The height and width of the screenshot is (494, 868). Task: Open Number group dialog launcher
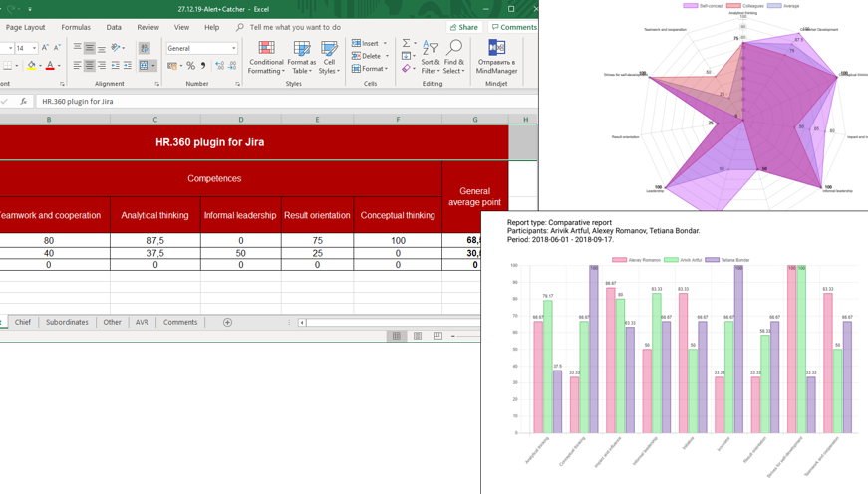pos(238,84)
